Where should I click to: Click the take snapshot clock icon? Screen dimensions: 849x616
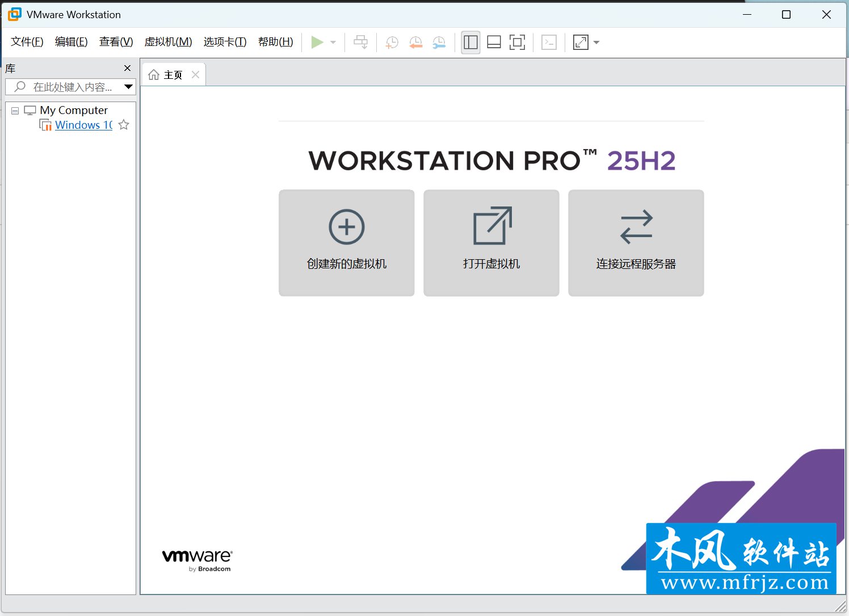(392, 43)
